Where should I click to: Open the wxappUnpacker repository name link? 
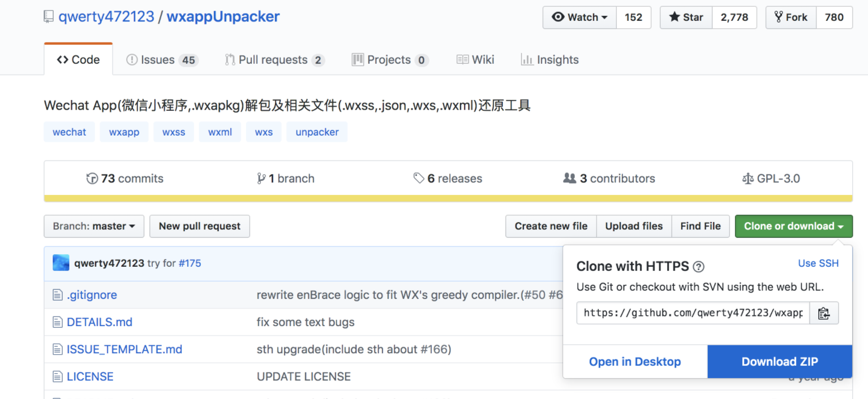(223, 16)
